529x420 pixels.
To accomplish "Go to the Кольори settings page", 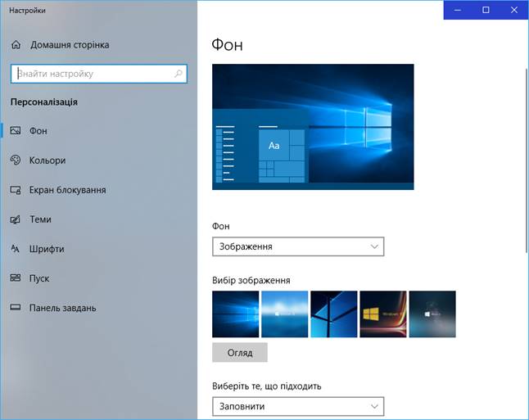I will coord(47,160).
